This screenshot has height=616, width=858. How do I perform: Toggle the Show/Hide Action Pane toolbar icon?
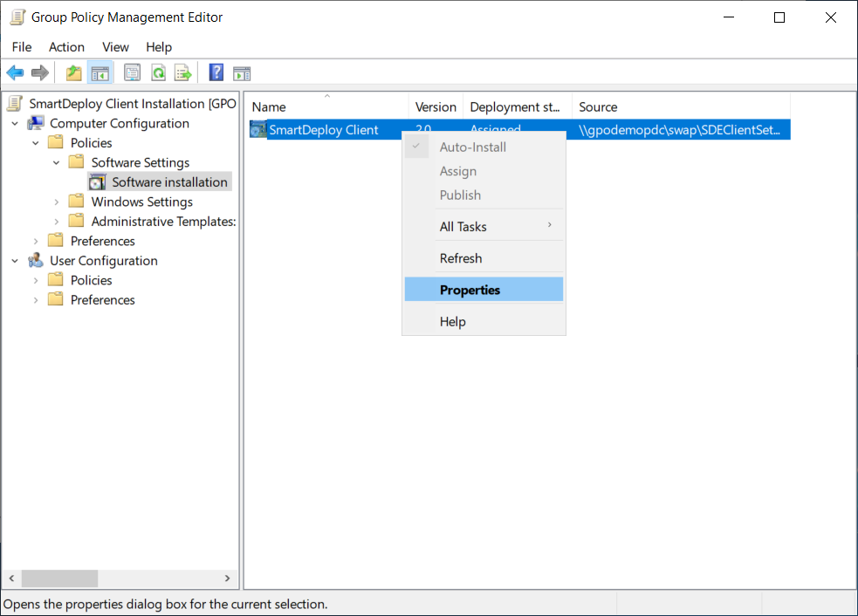click(242, 72)
